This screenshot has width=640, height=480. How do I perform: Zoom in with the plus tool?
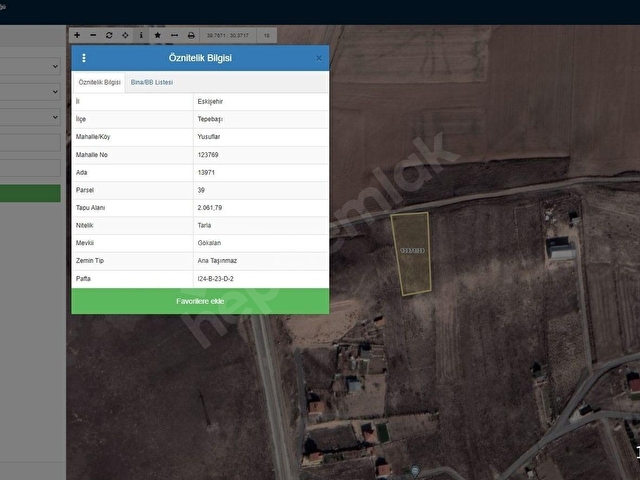tap(77, 36)
